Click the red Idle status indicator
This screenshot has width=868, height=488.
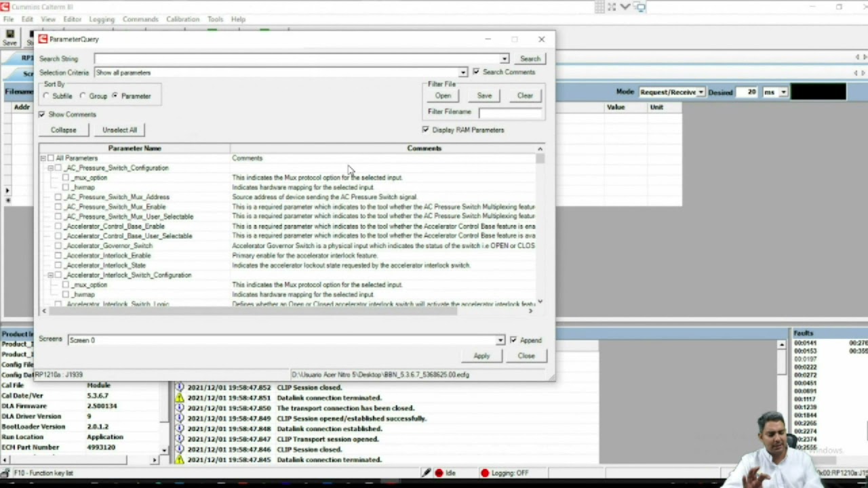tap(439, 473)
